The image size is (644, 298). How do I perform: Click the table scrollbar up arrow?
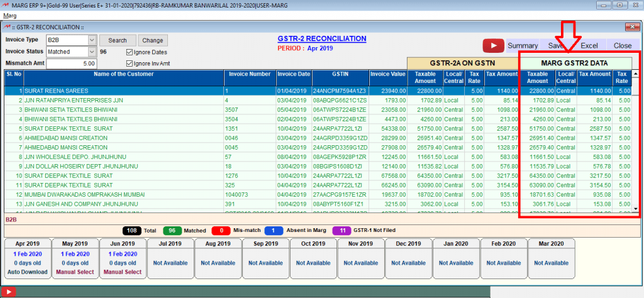pyautogui.click(x=636, y=74)
